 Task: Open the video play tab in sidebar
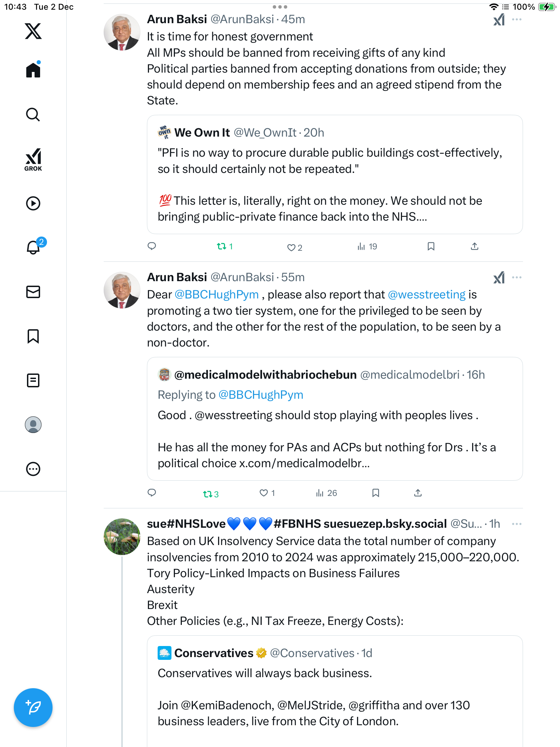click(x=33, y=203)
